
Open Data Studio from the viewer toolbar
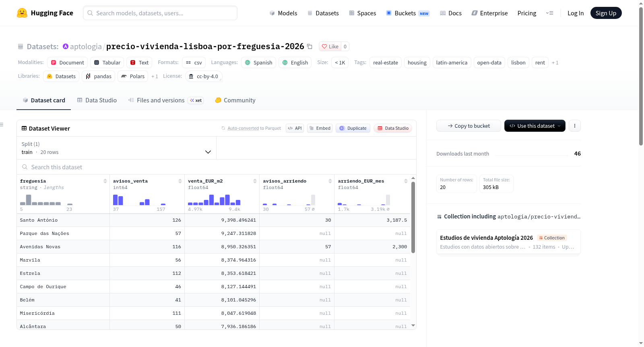pyautogui.click(x=393, y=128)
